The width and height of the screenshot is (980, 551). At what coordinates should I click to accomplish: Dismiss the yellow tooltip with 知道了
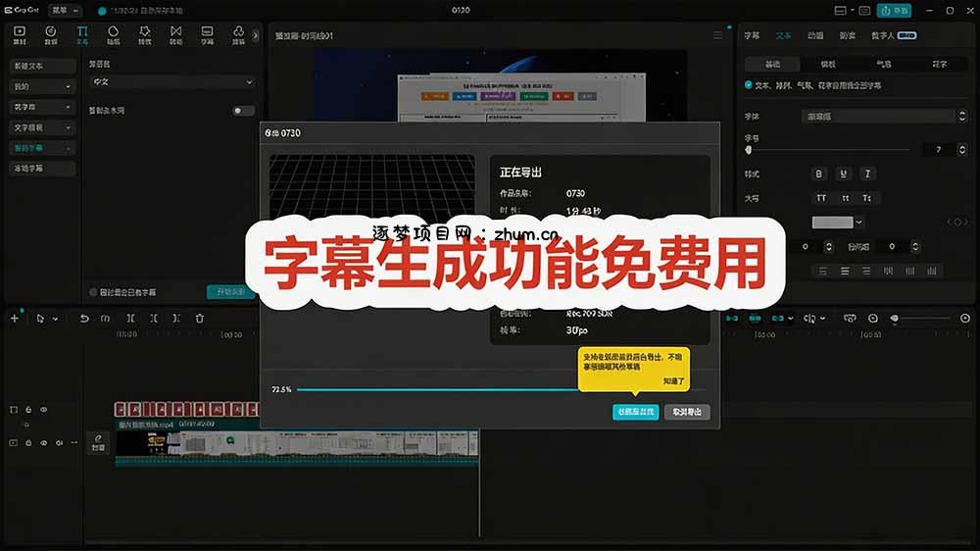674,380
